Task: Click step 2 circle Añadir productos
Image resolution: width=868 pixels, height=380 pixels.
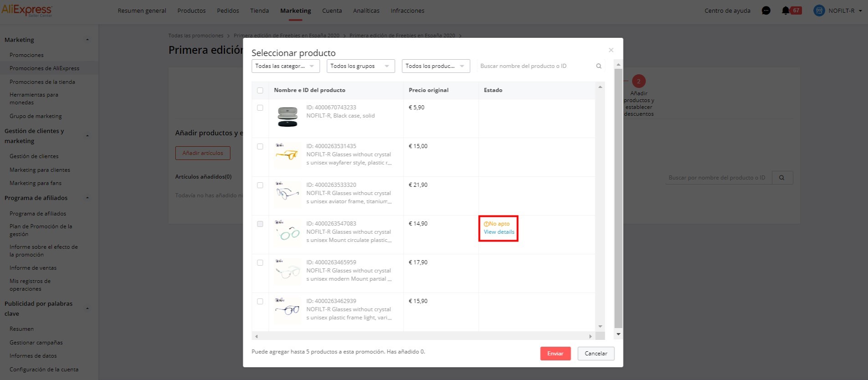Action: (x=638, y=81)
